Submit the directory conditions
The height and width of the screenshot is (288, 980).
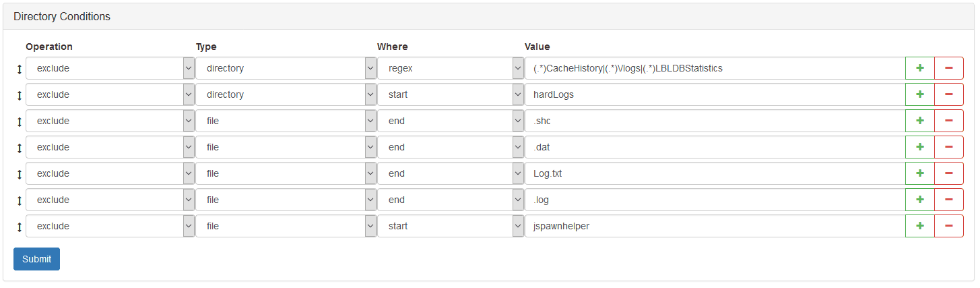pos(36,259)
